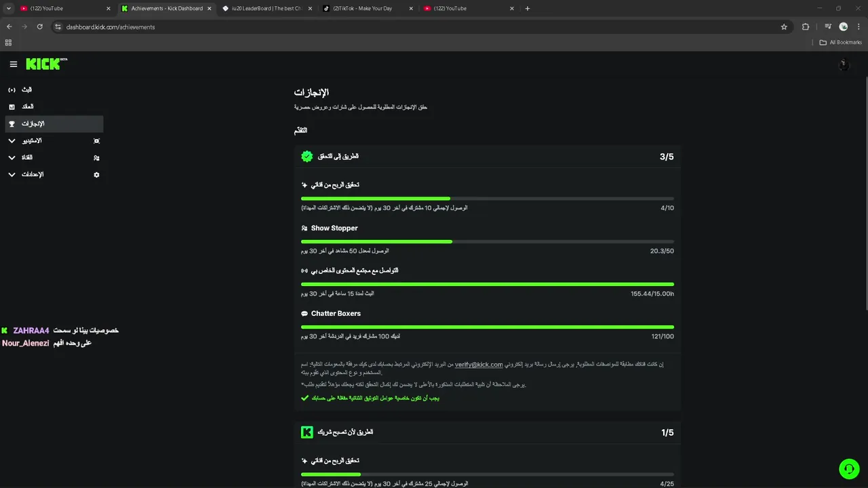This screenshot has width=868, height=488.
Task: Click the live stream icon beside البث
Action: coord(12,89)
